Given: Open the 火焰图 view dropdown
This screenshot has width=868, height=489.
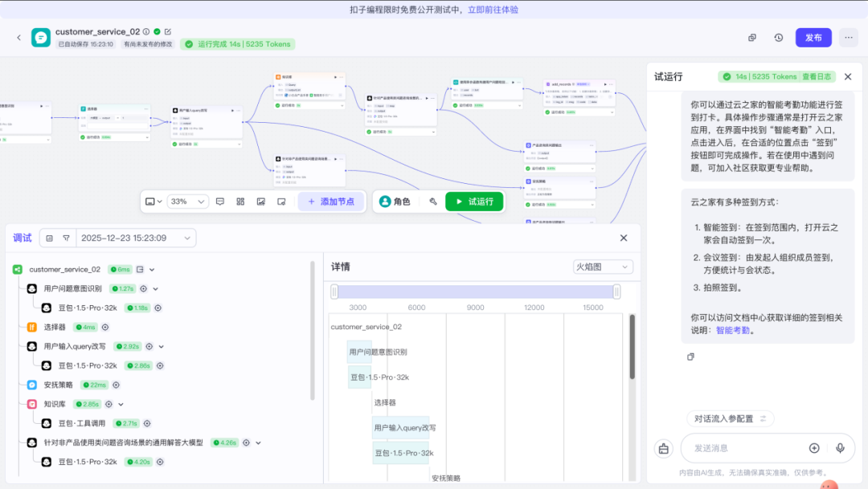Looking at the screenshot, I should [x=603, y=267].
